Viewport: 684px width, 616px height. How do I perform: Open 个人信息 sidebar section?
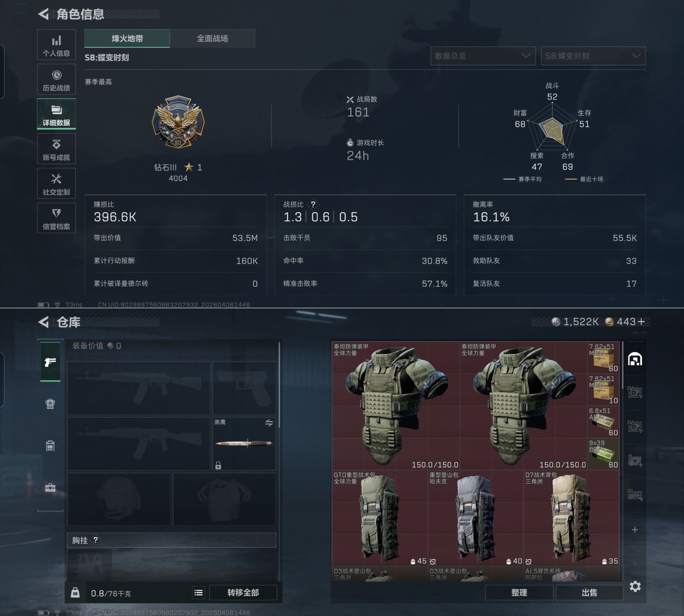tap(56, 45)
